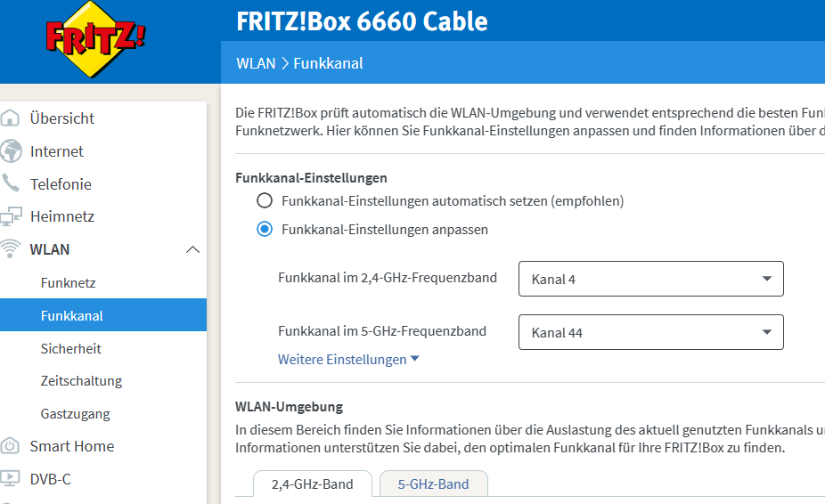The width and height of the screenshot is (825, 504).
Task: Open the Funknetz submenu page
Action: [68, 283]
